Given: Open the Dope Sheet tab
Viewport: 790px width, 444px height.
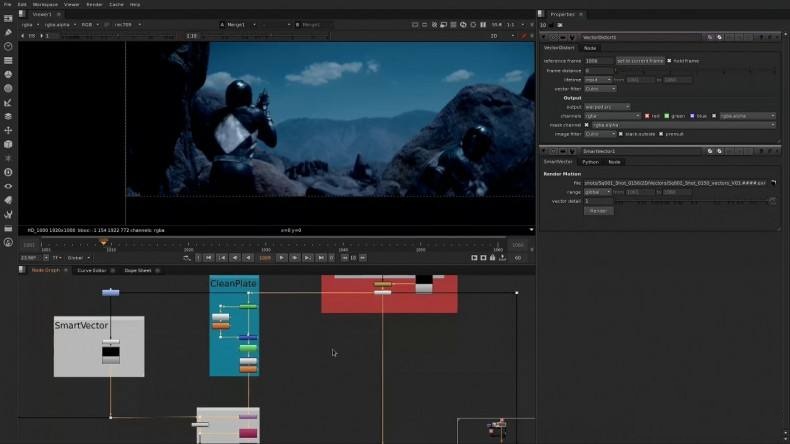Looking at the screenshot, I should 138,270.
